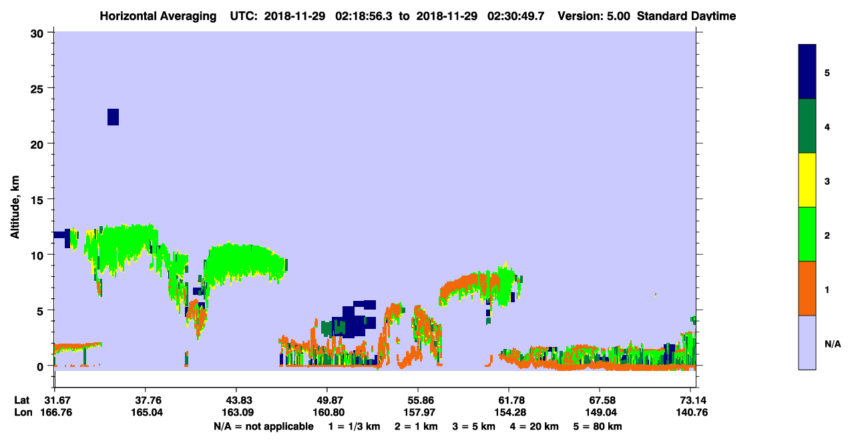Viewport: 868px width, 445px height.
Task: Click the orange colorbar segment labeled 1
Action: point(807,288)
